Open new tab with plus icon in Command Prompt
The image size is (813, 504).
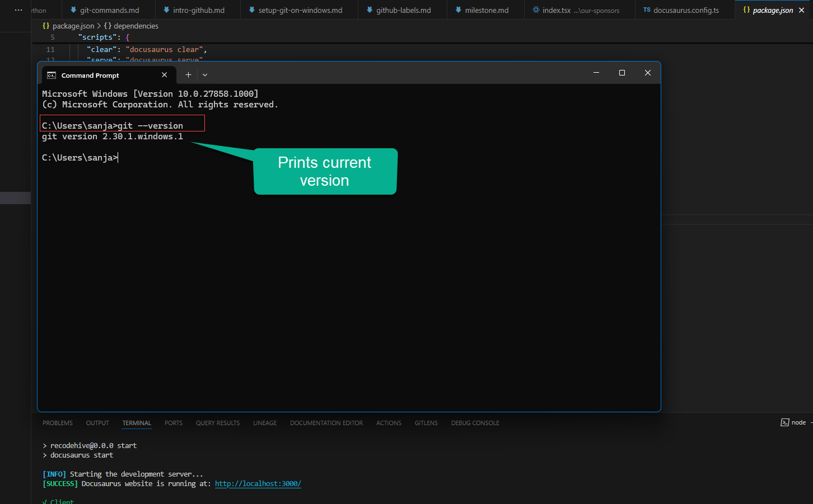188,75
